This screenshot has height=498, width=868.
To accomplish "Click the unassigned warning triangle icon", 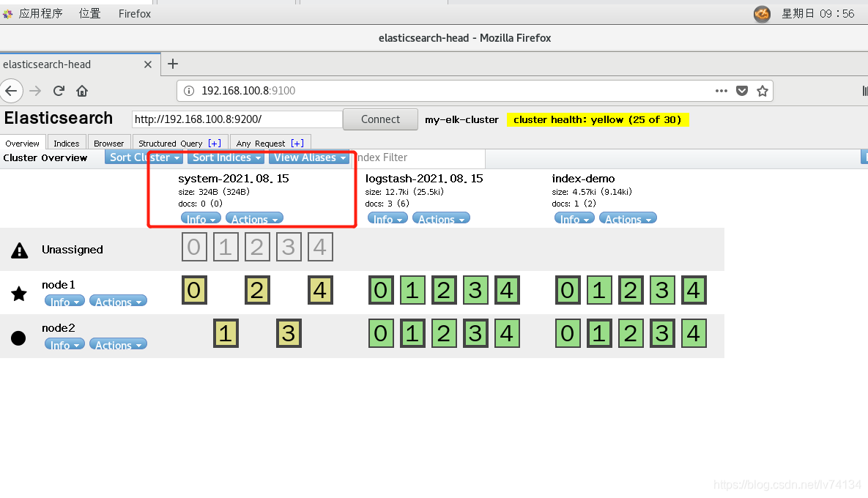I will (x=19, y=250).
